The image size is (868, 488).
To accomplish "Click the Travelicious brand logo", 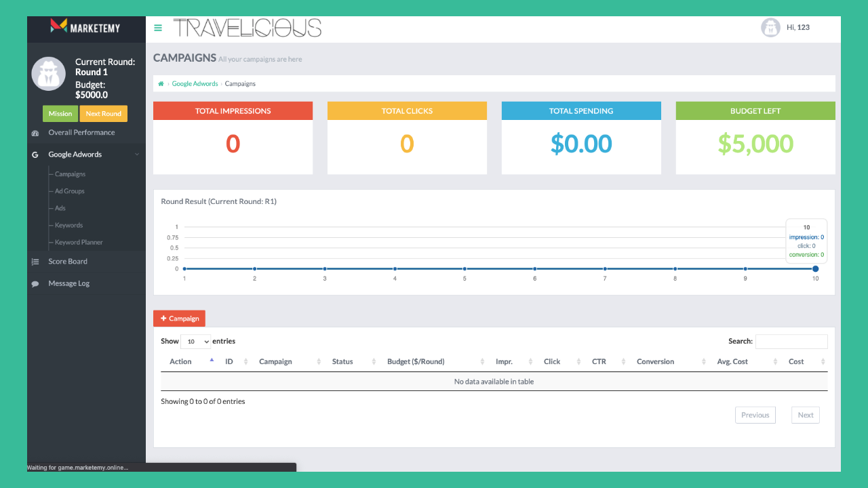I will 248,28.
